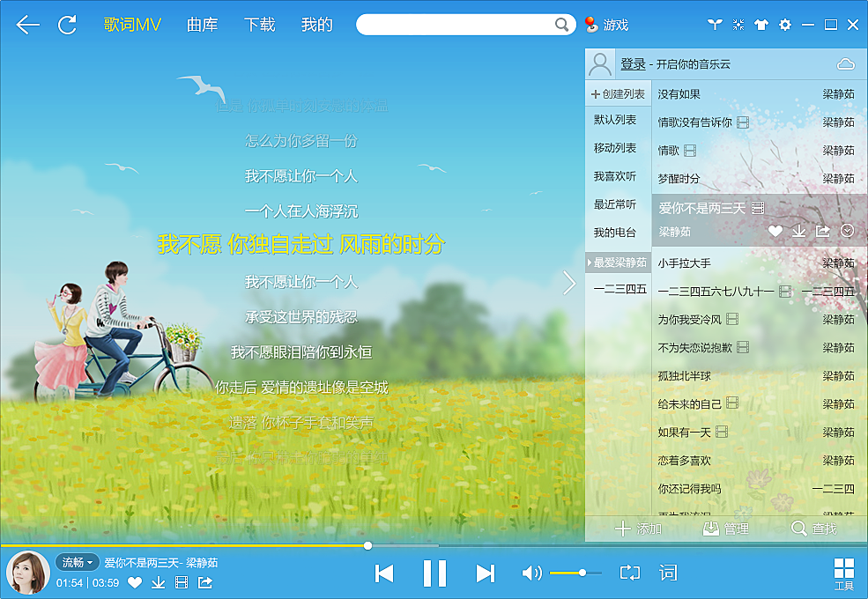Collapse playlist panel with the right chevron
868x599 pixels.
tap(569, 283)
